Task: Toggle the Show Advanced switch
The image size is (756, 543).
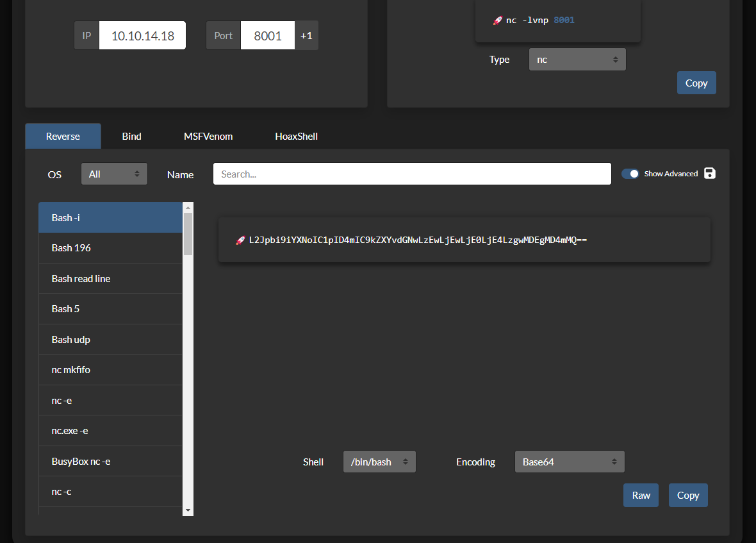Action: (630, 174)
